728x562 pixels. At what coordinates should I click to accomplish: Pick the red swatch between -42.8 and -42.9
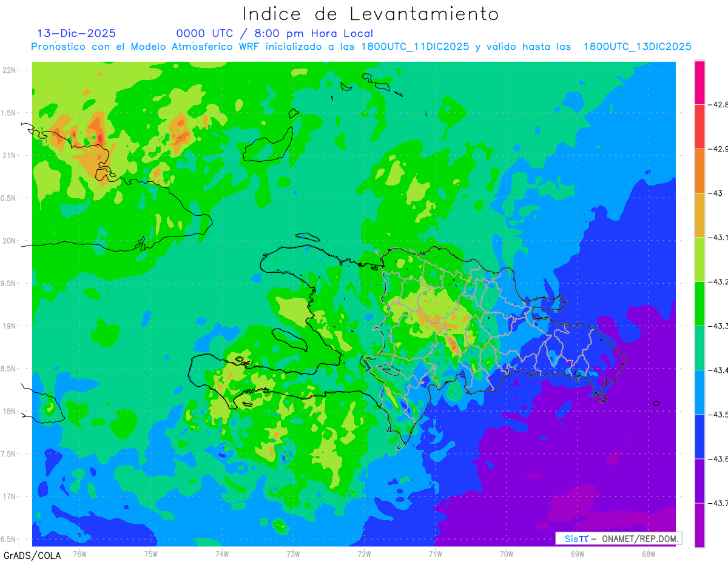pyautogui.click(x=699, y=126)
